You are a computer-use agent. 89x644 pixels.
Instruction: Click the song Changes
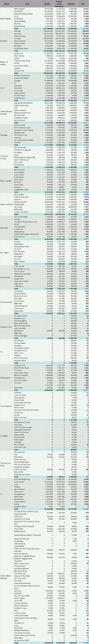17,81
